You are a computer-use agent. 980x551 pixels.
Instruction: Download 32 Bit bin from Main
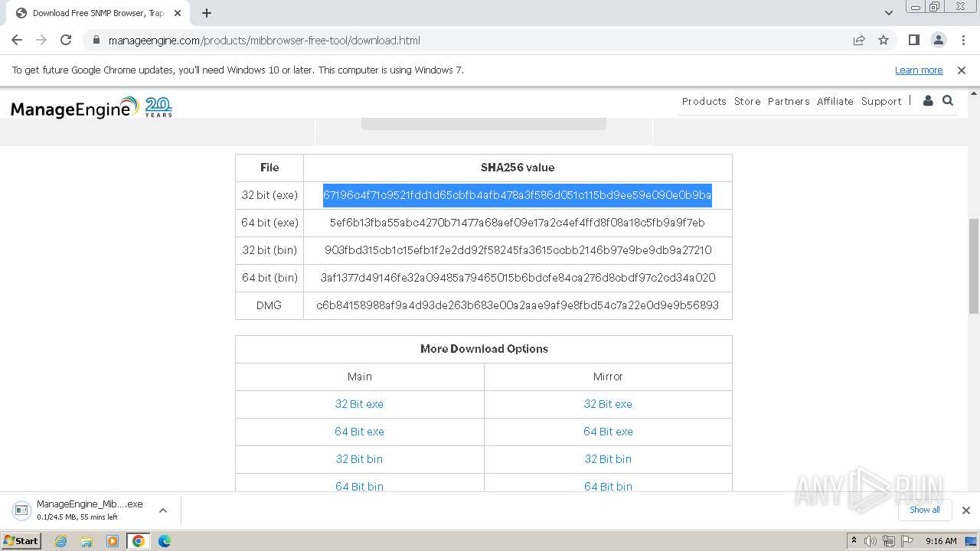(x=359, y=459)
